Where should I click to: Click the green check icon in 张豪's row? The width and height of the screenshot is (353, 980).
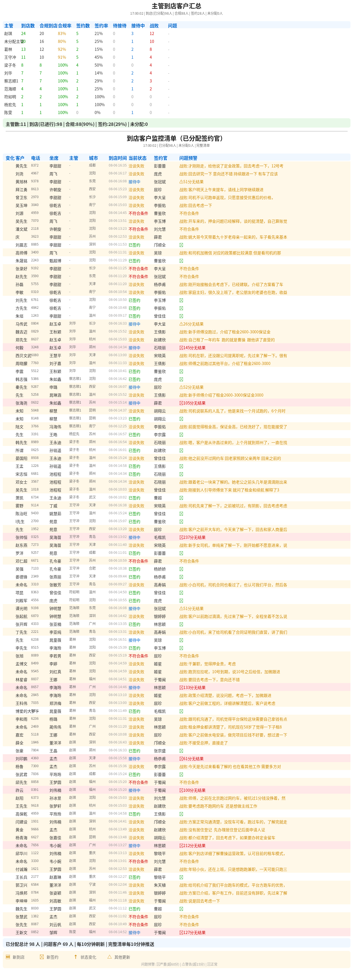click(x=181, y=751)
